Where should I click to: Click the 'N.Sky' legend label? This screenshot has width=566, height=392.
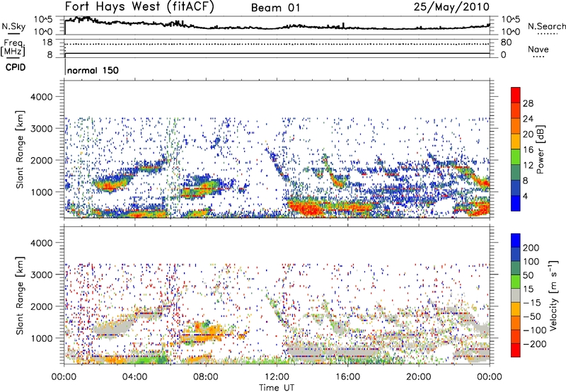point(13,26)
